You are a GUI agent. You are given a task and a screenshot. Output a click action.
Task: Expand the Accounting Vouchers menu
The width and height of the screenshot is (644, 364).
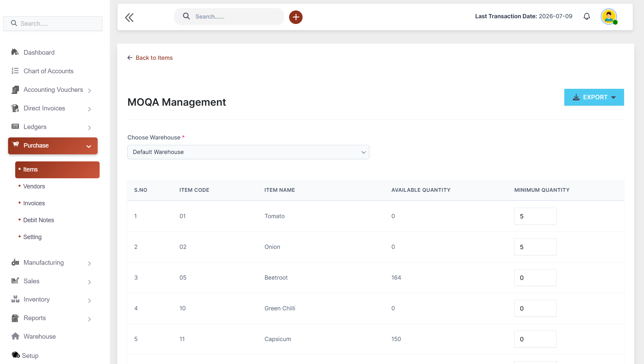[x=53, y=90]
